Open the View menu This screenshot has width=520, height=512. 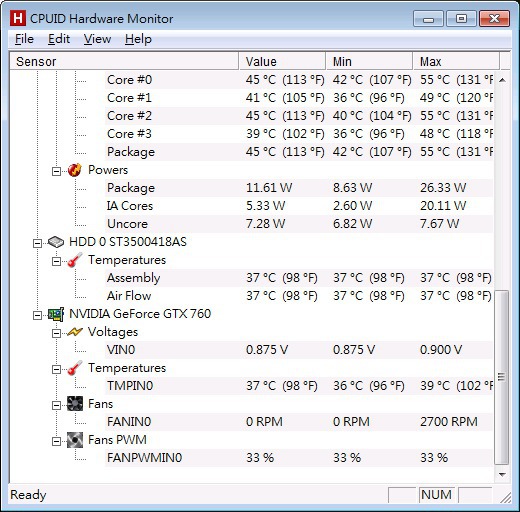click(x=97, y=39)
